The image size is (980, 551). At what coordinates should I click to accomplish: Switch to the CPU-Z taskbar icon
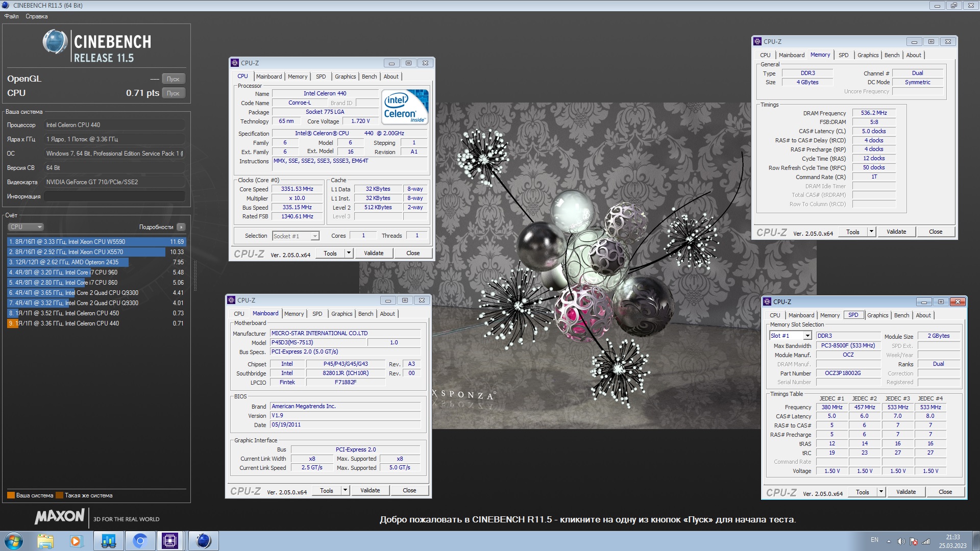[170, 541]
